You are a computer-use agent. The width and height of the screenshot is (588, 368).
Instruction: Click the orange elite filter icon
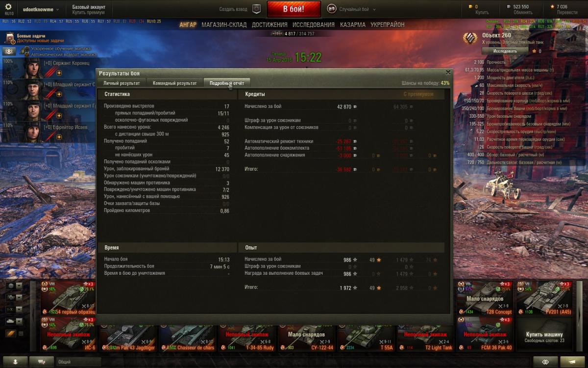tap(11, 334)
